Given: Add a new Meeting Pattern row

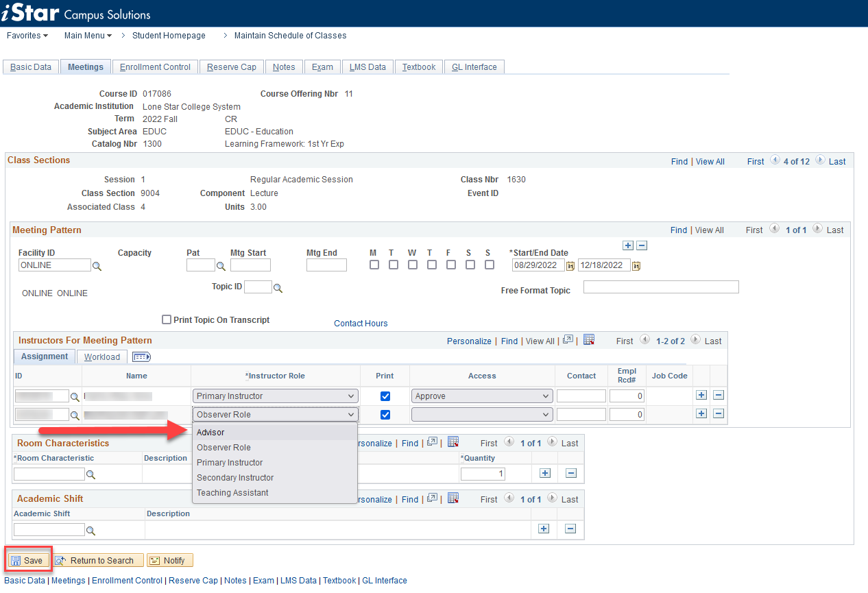Looking at the screenshot, I should (x=627, y=245).
